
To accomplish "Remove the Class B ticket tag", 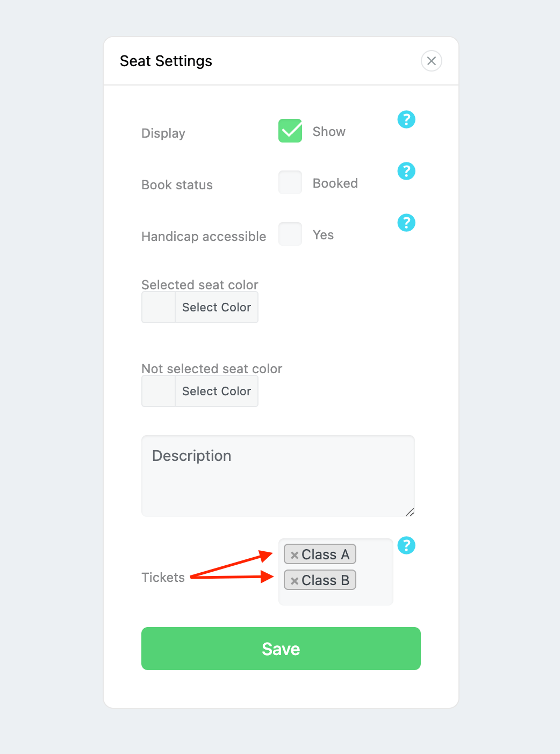I will pyautogui.click(x=295, y=581).
